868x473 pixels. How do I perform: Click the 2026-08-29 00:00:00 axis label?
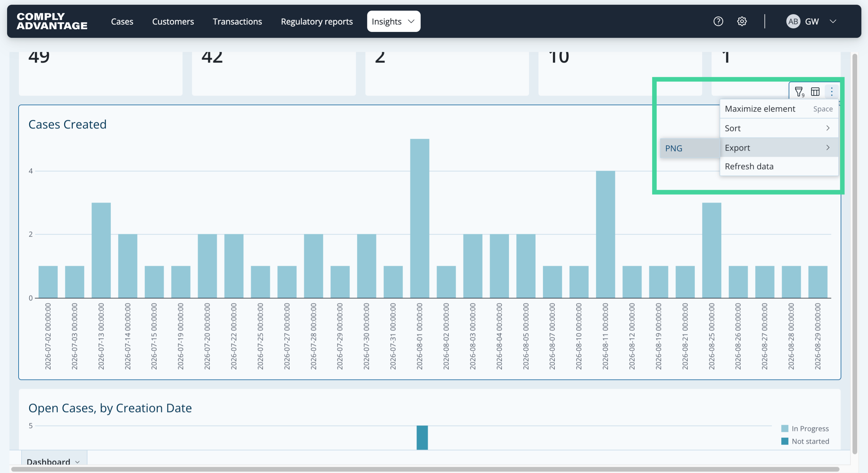click(x=818, y=336)
